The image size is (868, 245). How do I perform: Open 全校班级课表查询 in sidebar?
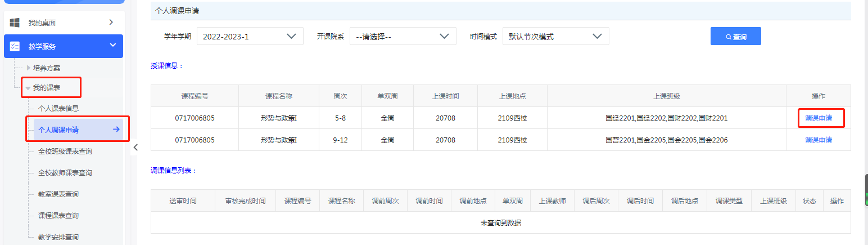(65, 152)
